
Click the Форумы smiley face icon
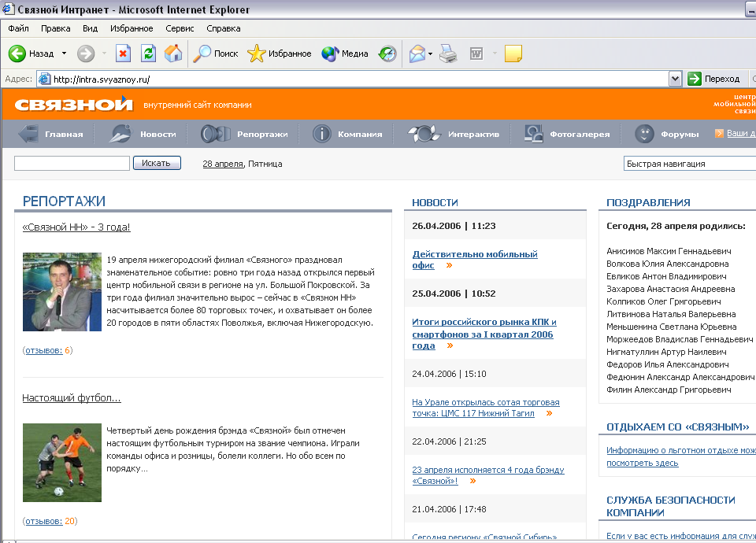[644, 134]
